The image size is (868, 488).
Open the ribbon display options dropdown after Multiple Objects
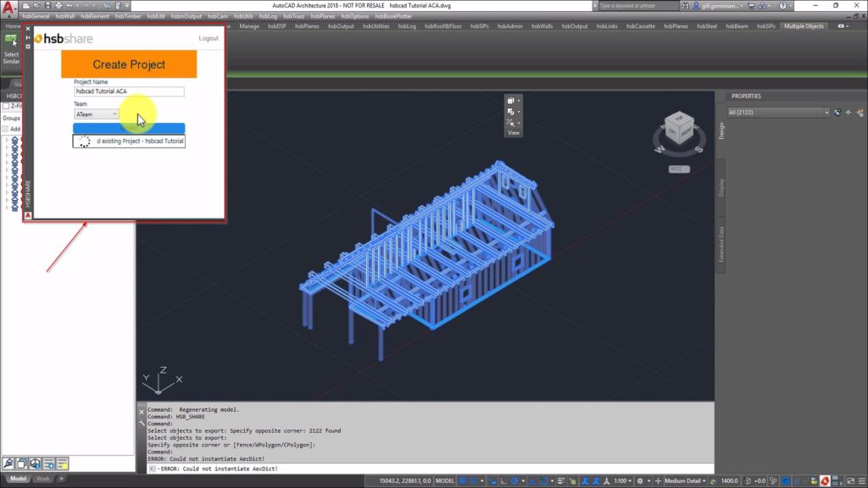(843, 26)
